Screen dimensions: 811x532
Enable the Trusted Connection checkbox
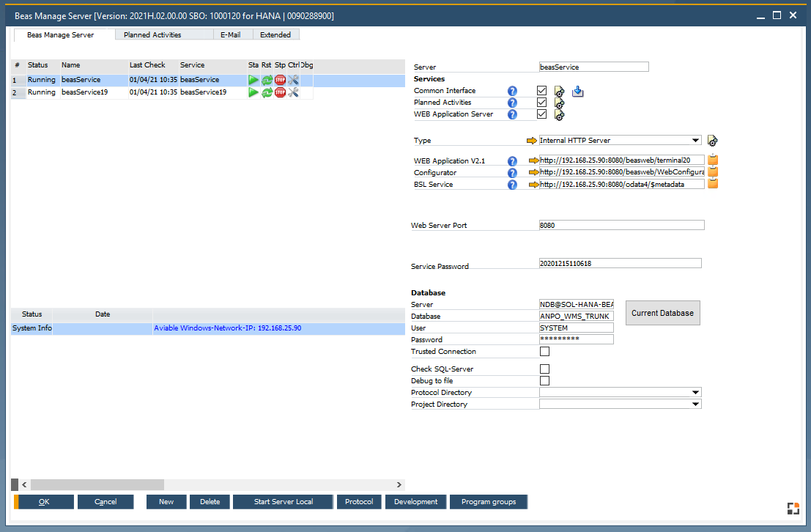[544, 351]
